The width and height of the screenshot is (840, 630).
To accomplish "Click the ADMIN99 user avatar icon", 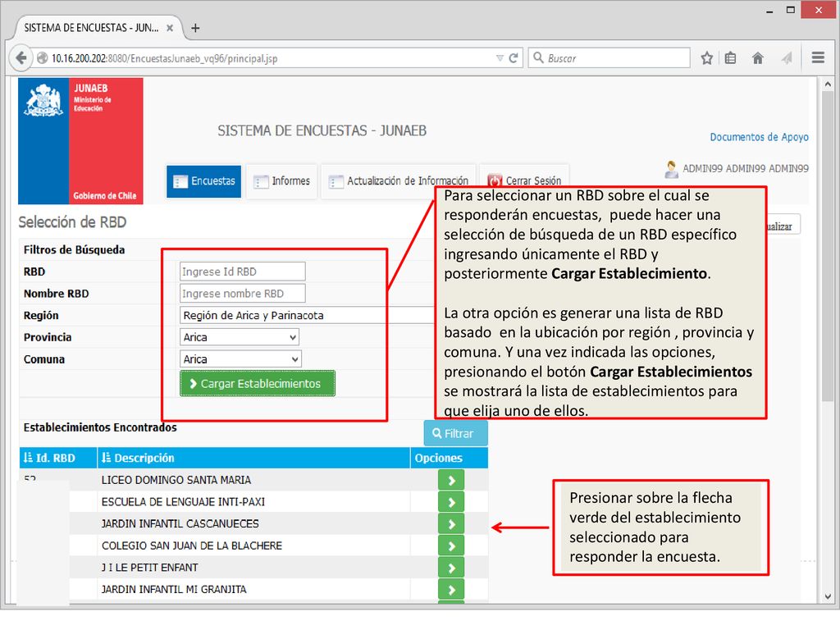I will (671, 169).
